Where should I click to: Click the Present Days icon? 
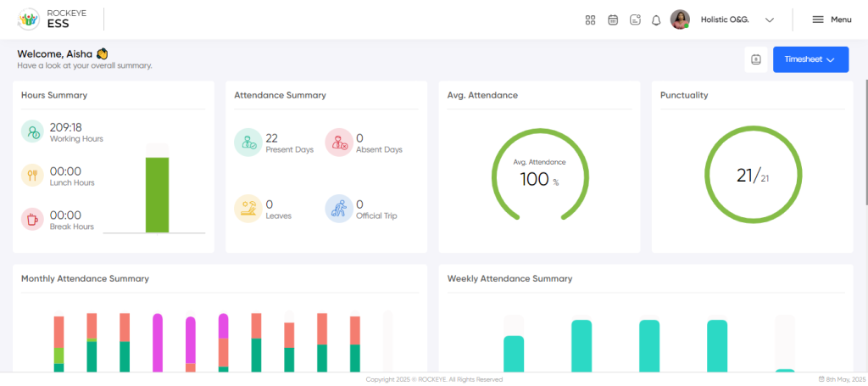point(248,143)
